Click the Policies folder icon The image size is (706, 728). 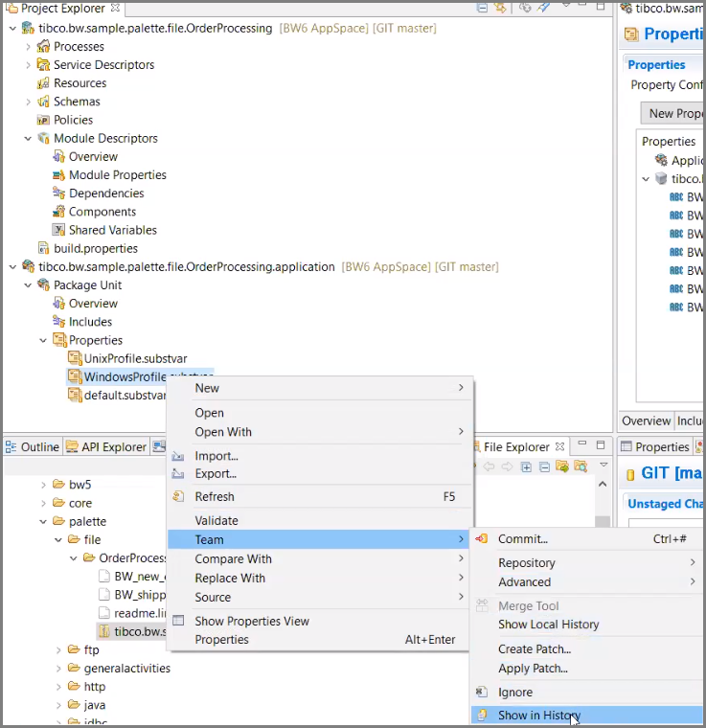tap(43, 120)
